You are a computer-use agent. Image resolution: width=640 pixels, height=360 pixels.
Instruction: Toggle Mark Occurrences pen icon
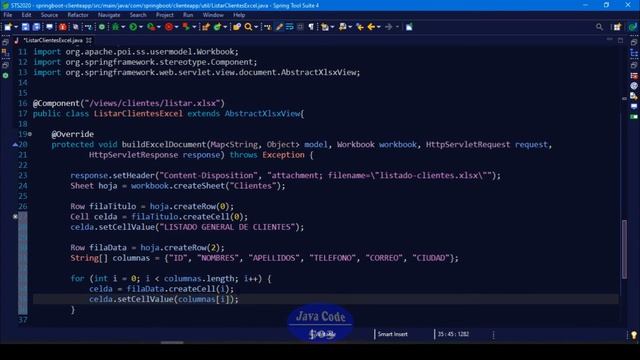pyautogui.click(x=279, y=27)
